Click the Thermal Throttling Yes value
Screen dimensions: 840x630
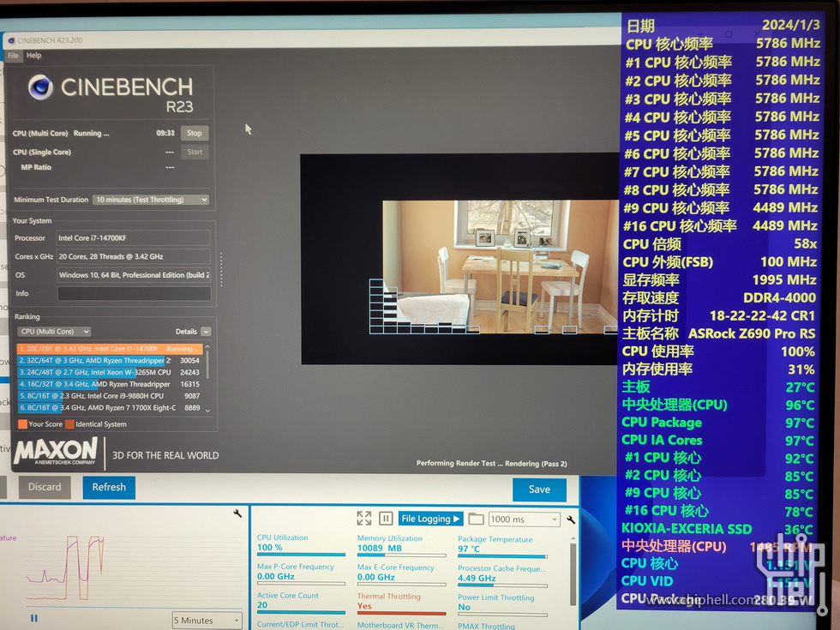point(364,606)
